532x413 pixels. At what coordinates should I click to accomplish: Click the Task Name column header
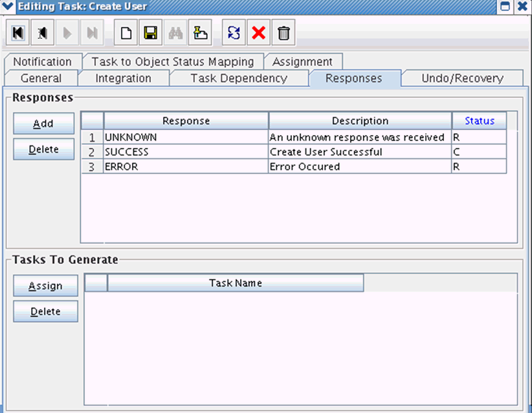(236, 283)
